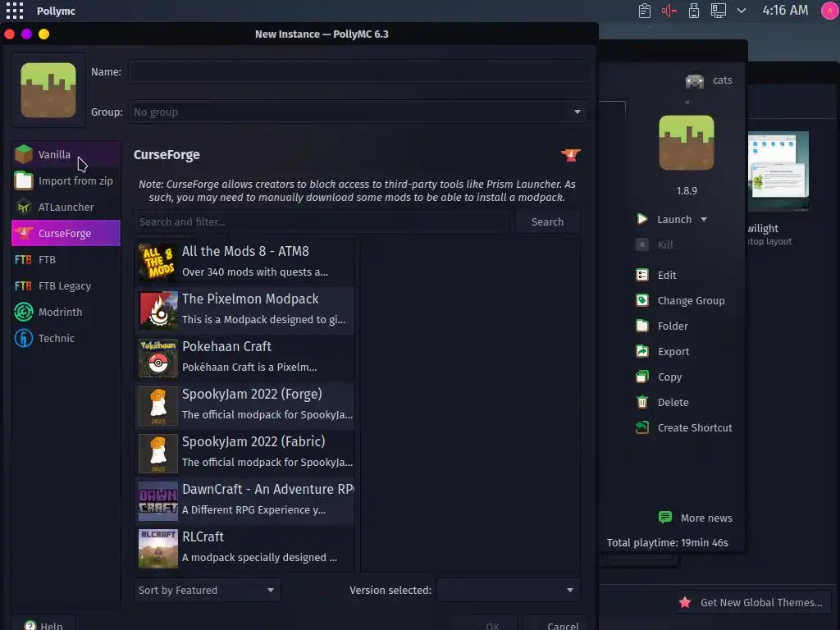Switch to FTB modpack source

(66, 259)
